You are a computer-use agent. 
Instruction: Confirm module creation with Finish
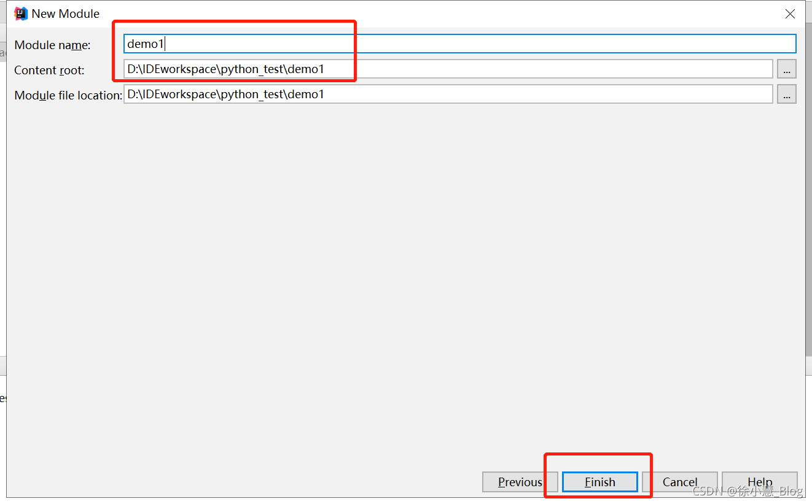(600, 482)
